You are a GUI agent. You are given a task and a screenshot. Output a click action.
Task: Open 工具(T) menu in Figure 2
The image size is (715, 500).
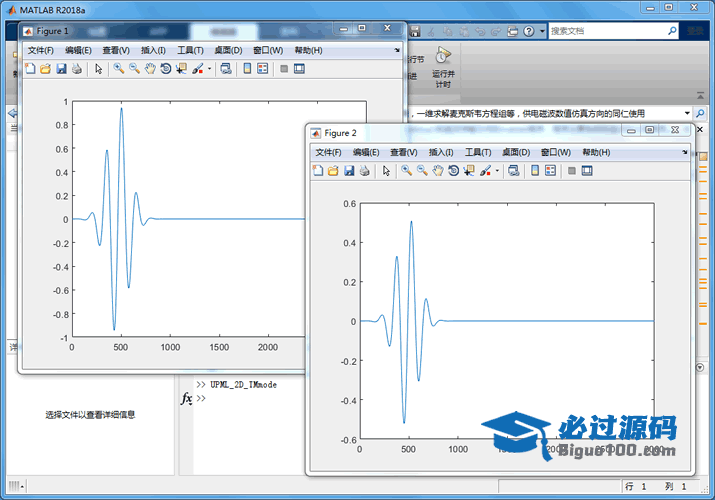(x=478, y=152)
